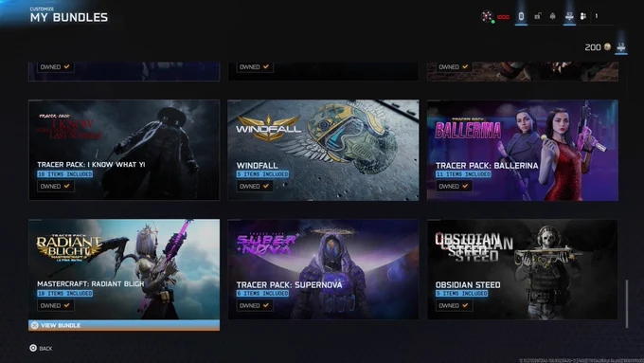Click Owned badge on Radiant Blight bundle
This screenshot has height=363, width=644.
pos(56,305)
